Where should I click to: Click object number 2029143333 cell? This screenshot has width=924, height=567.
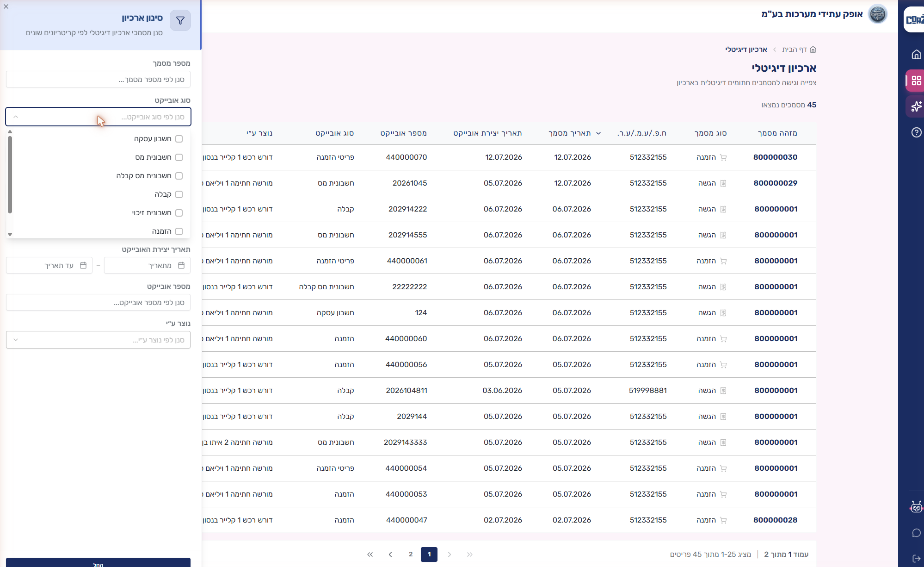pyautogui.click(x=405, y=442)
